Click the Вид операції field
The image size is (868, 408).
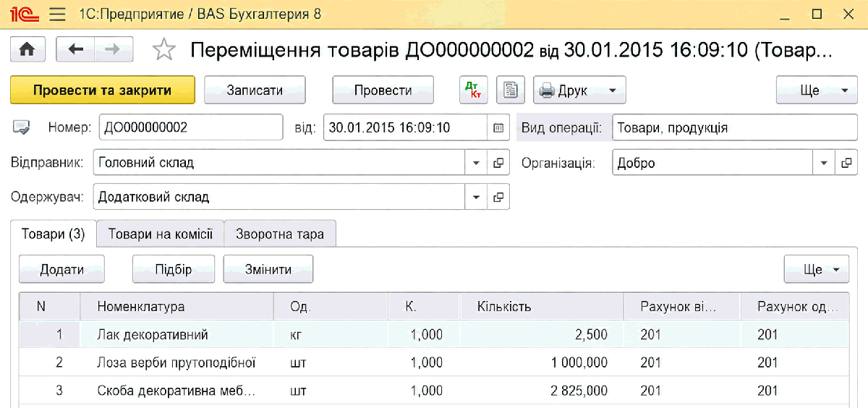click(x=734, y=128)
